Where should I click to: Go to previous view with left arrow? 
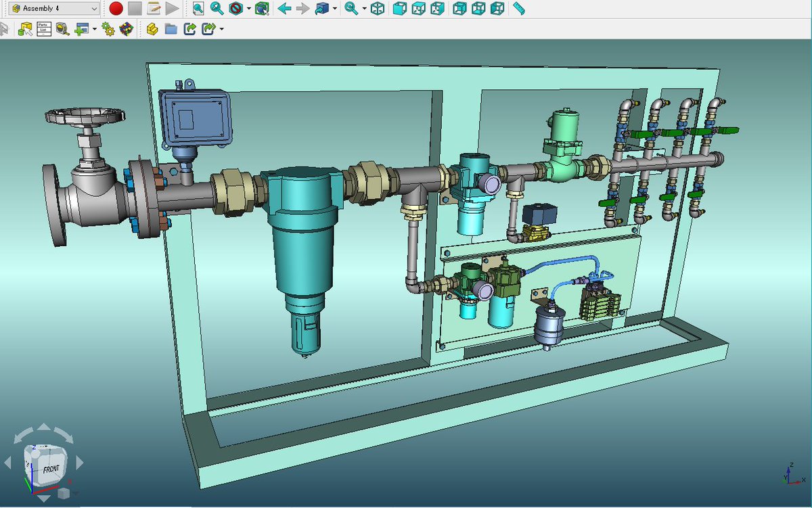coord(284,9)
